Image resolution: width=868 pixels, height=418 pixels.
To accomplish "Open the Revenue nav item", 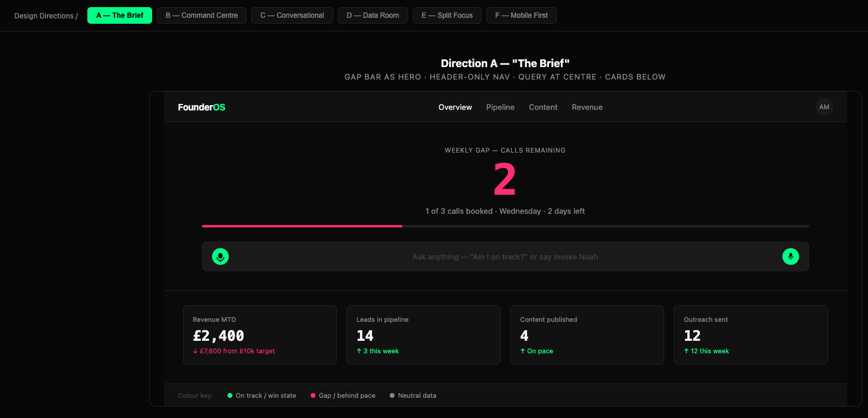I will tap(587, 107).
